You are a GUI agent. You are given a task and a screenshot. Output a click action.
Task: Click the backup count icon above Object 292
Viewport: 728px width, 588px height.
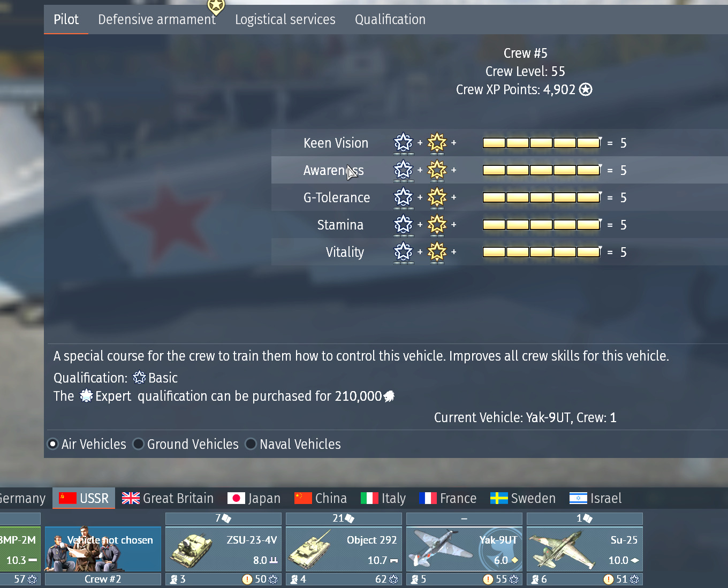coord(350,518)
